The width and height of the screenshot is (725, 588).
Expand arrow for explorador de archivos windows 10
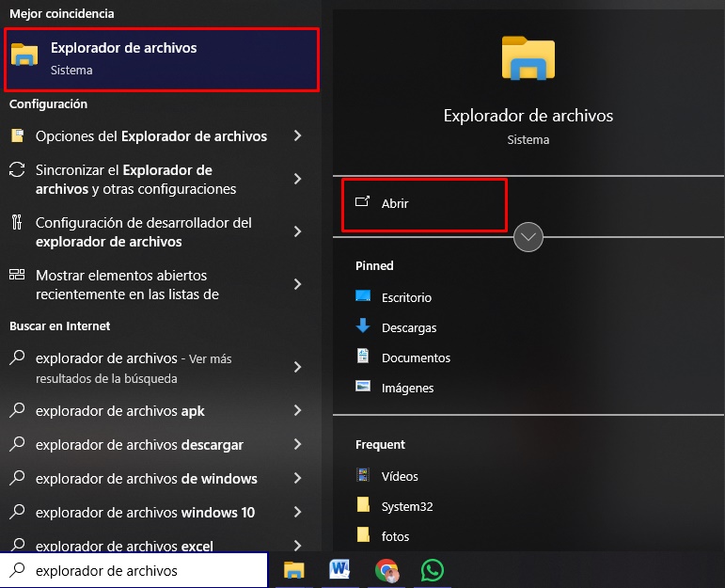click(x=298, y=512)
